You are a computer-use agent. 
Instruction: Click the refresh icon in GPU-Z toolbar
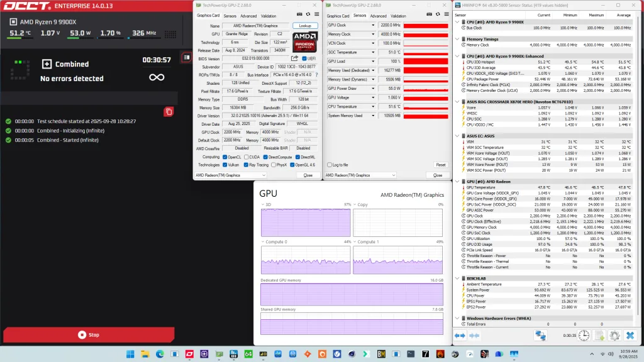click(308, 13)
